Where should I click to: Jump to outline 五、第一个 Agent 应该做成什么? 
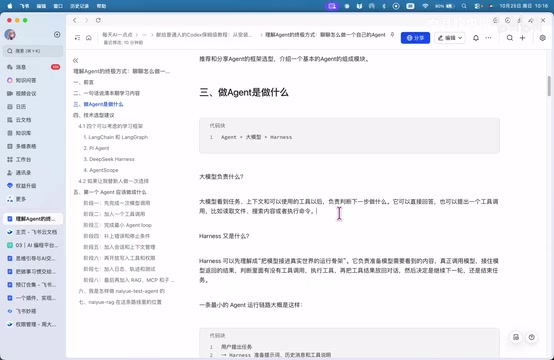point(110,192)
